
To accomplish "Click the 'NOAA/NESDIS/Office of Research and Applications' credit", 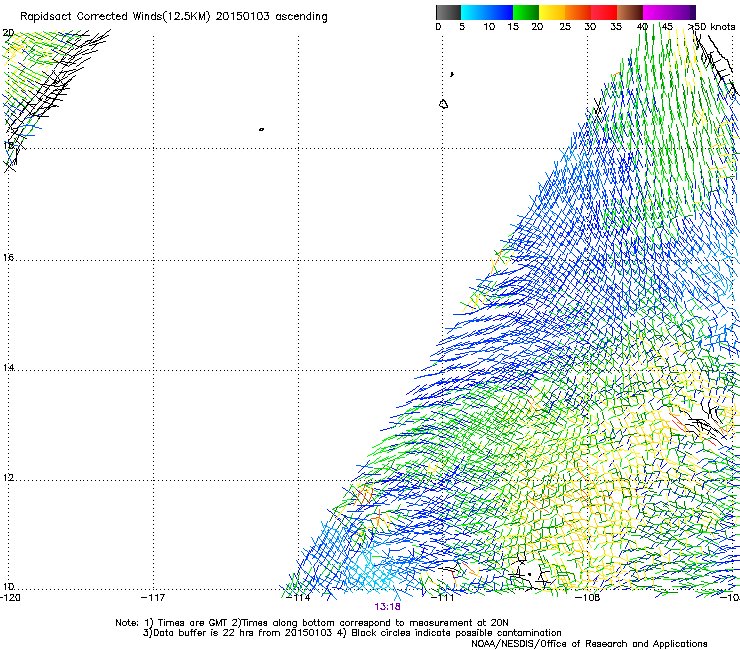I will (x=589, y=644).
